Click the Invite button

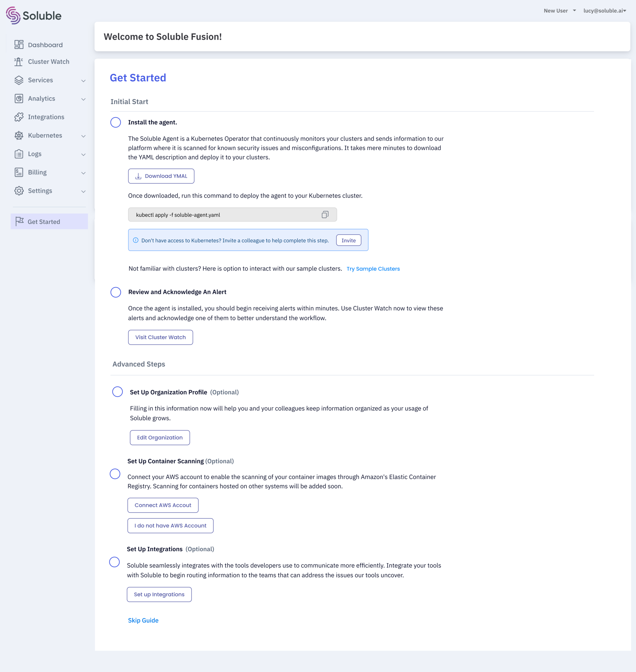point(349,240)
